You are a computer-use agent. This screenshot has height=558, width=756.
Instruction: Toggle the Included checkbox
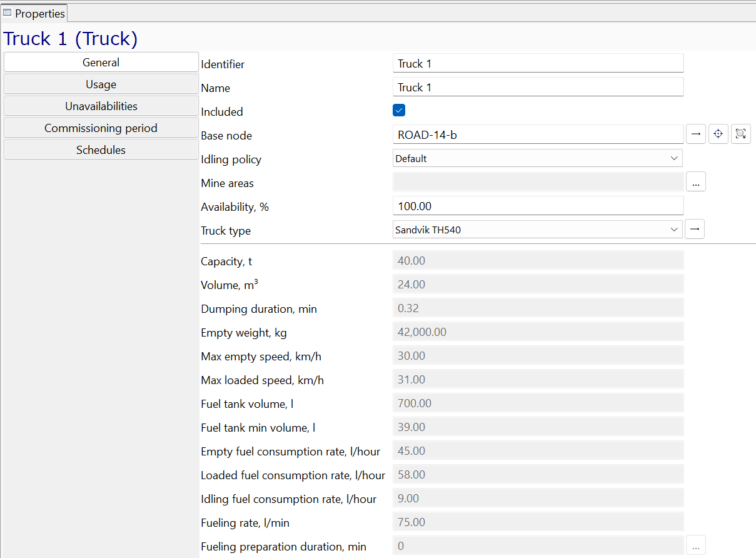(399, 111)
